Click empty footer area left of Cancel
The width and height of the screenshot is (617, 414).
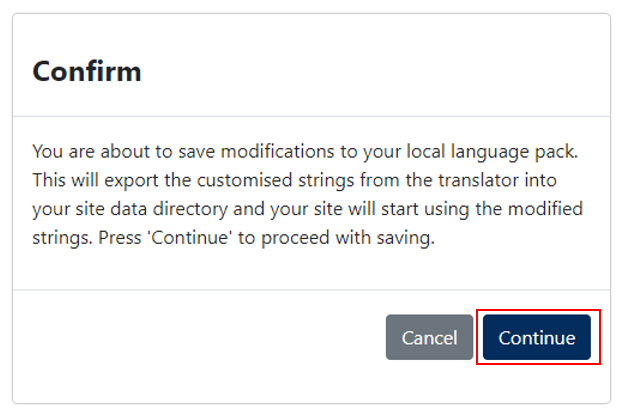point(197,337)
